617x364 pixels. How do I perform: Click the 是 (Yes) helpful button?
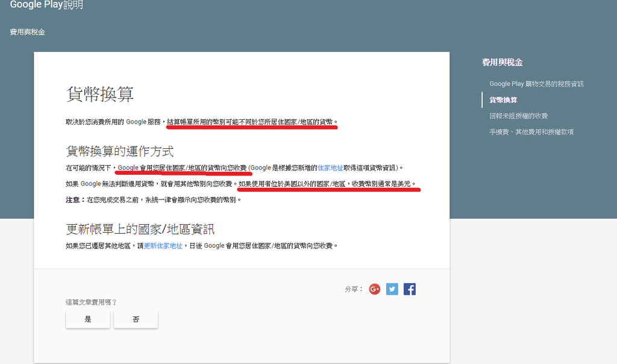pyautogui.click(x=88, y=319)
